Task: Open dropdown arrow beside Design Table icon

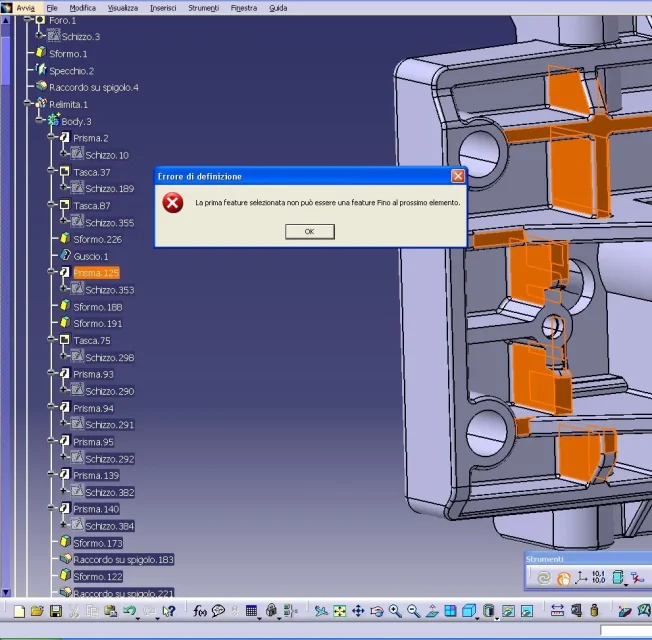Action: (260, 619)
